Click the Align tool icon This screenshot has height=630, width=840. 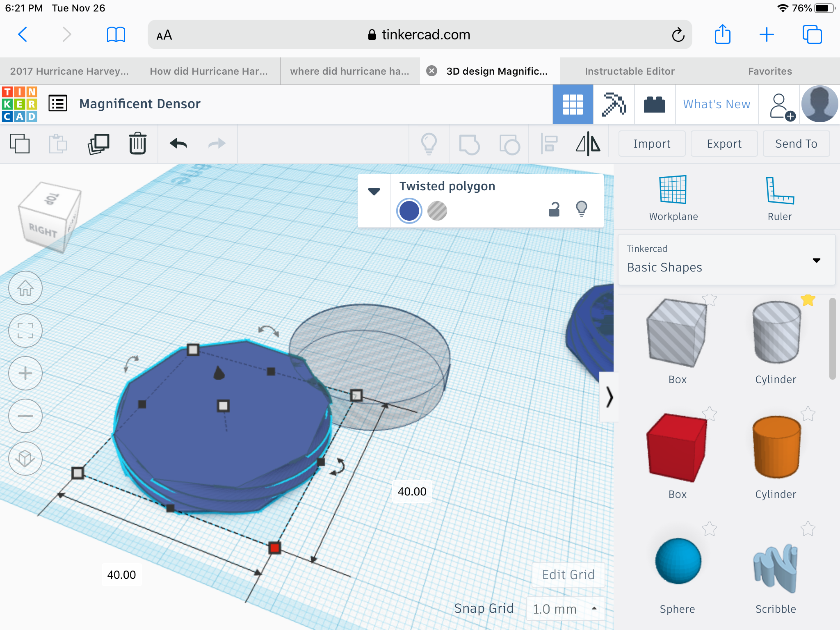pos(549,144)
